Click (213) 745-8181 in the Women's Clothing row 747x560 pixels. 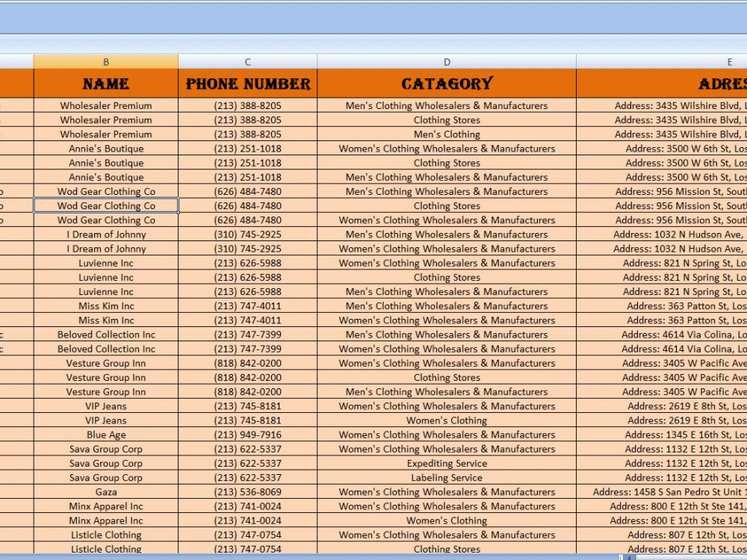point(248,420)
